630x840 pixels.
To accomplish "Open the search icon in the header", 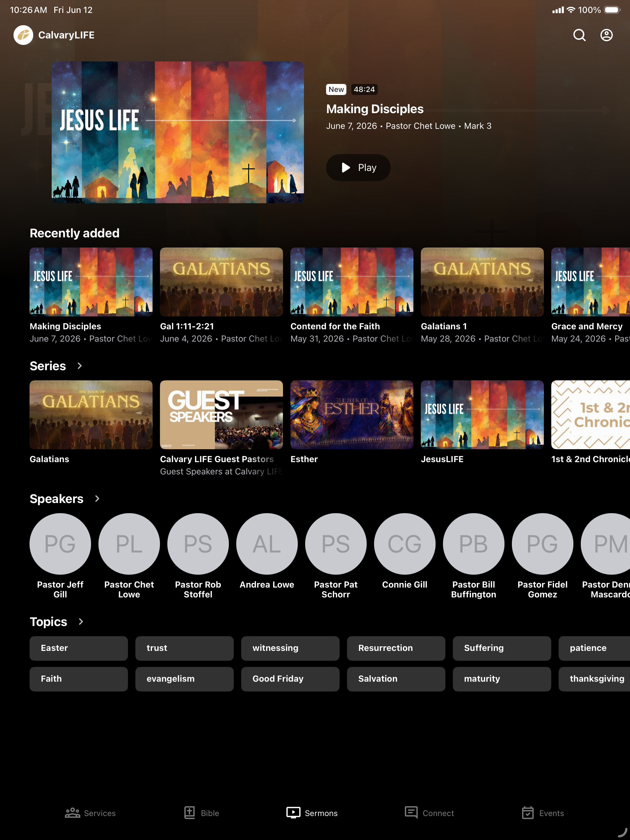I will point(579,35).
